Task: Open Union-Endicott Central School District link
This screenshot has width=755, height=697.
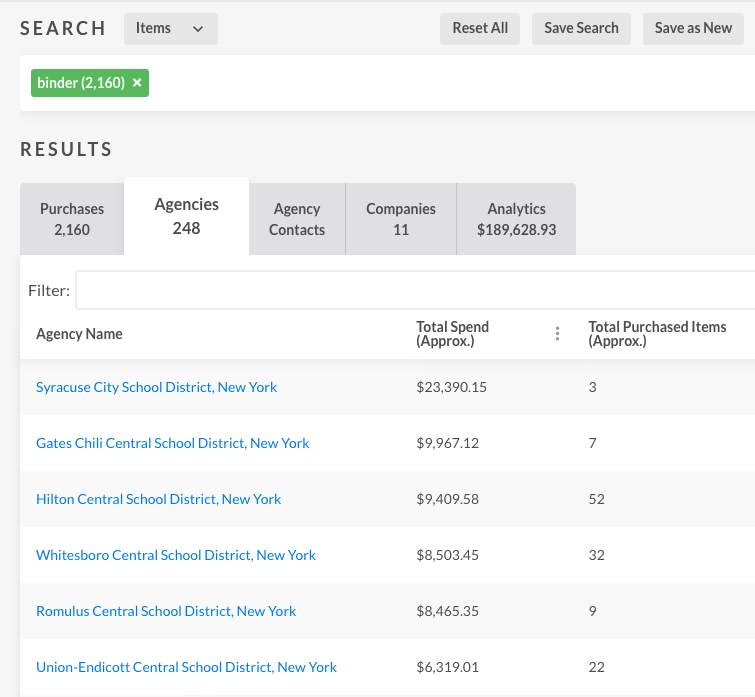Action: click(x=186, y=667)
